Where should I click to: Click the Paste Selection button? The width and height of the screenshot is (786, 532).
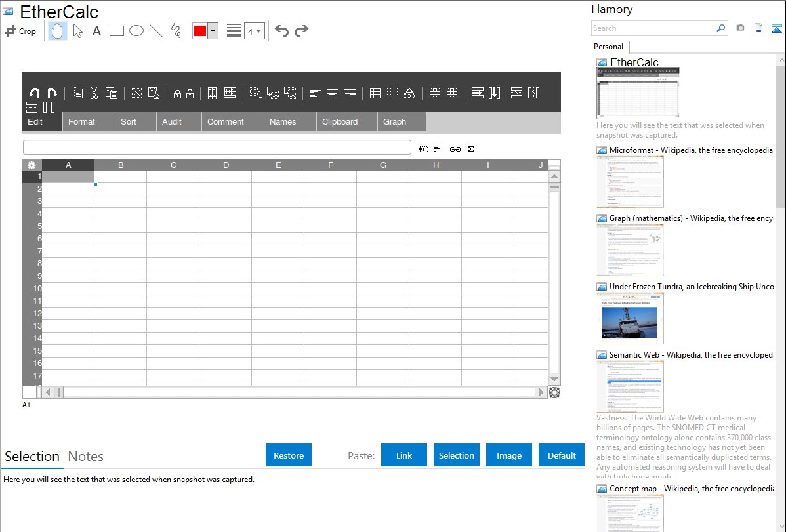pyautogui.click(x=456, y=455)
